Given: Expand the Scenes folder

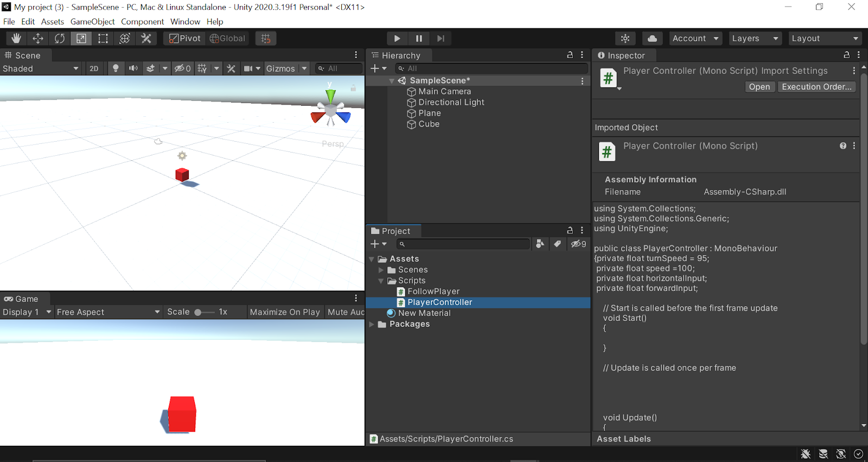Looking at the screenshot, I should coord(381,270).
